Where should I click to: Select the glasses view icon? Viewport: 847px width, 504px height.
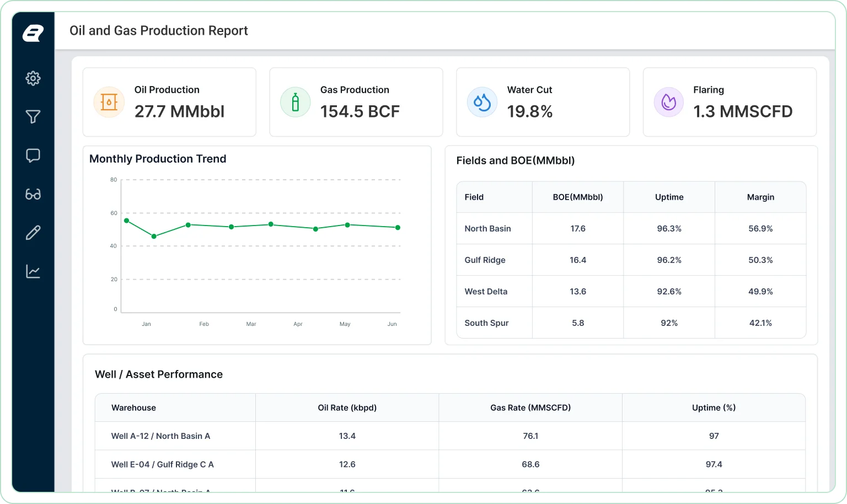tap(33, 194)
